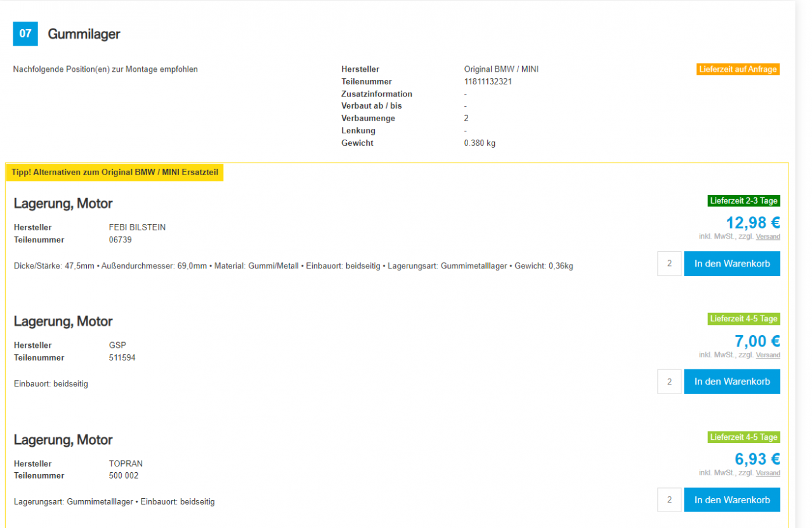Click TOPRAN item's Lieferzeit 4-5 Tage badge
The image size is (812, 528).
pos(743,437)
